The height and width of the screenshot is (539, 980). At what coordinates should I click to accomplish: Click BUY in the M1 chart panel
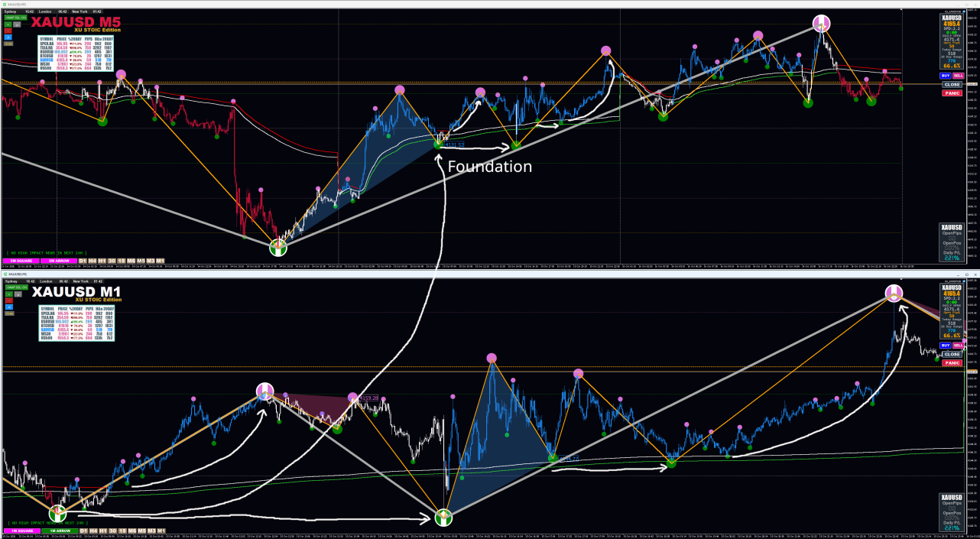946,345
